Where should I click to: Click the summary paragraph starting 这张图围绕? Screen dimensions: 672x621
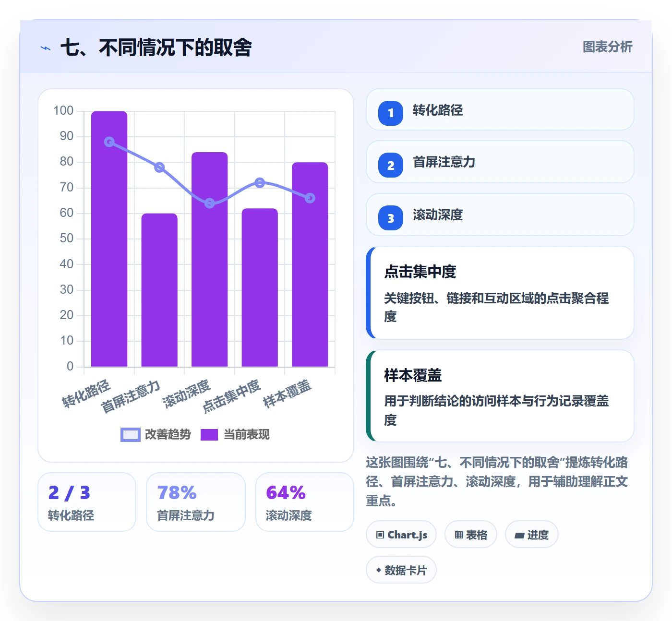tap(497, 481)
